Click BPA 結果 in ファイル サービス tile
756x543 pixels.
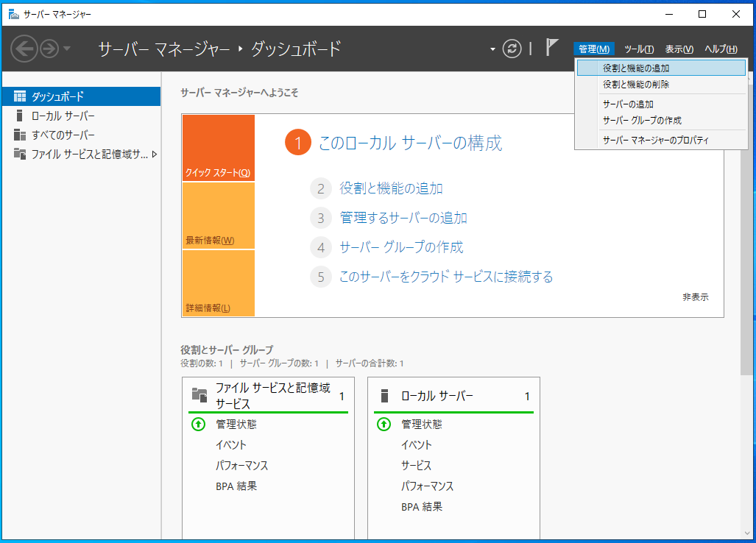(x=236, y=486)
